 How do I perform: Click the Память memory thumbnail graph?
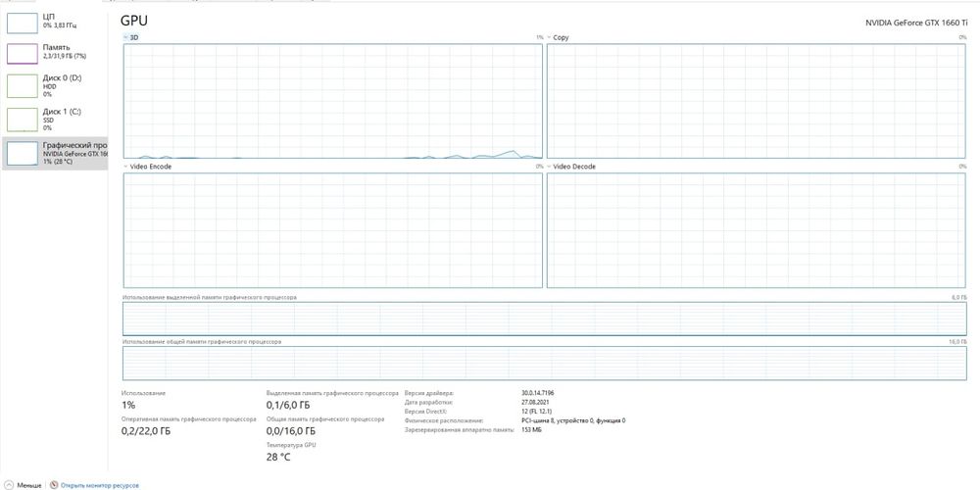[x=22, y=53]
